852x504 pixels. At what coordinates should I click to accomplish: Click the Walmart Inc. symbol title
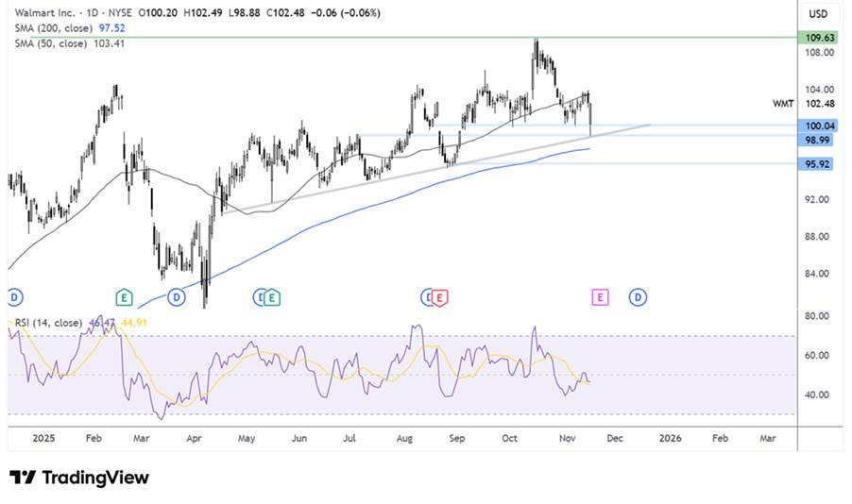45,12
